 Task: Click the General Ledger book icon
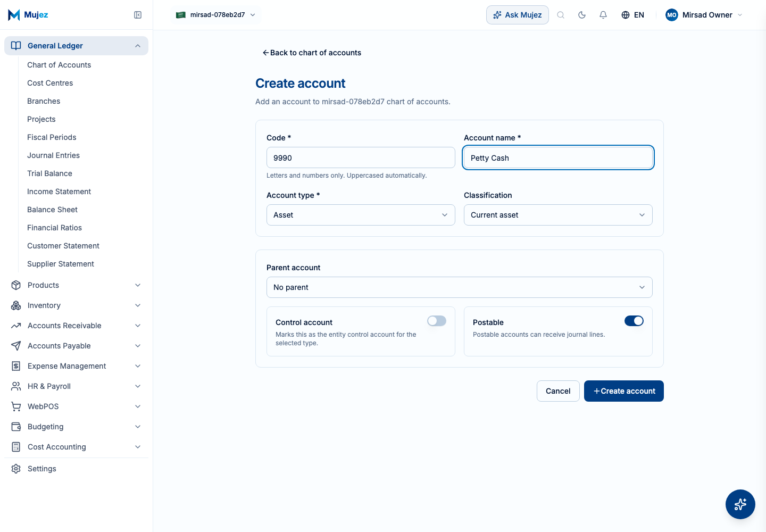16,46
